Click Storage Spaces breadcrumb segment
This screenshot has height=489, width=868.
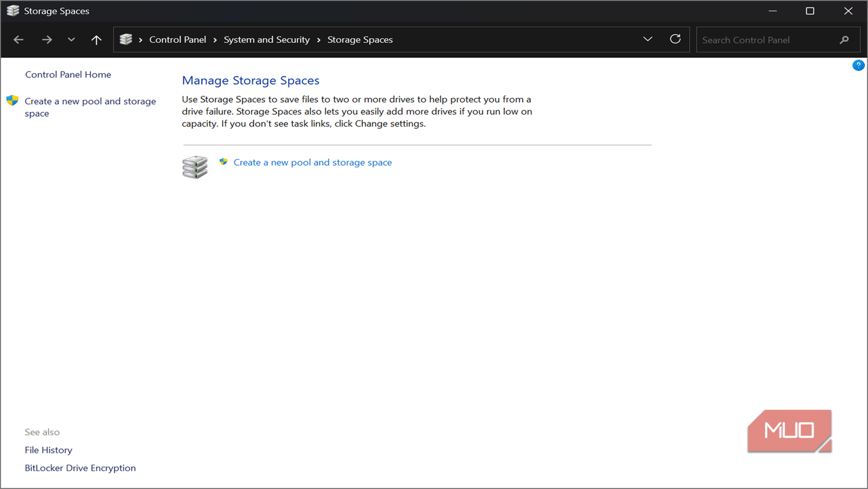pyautogui.click(x=360, y=39)
